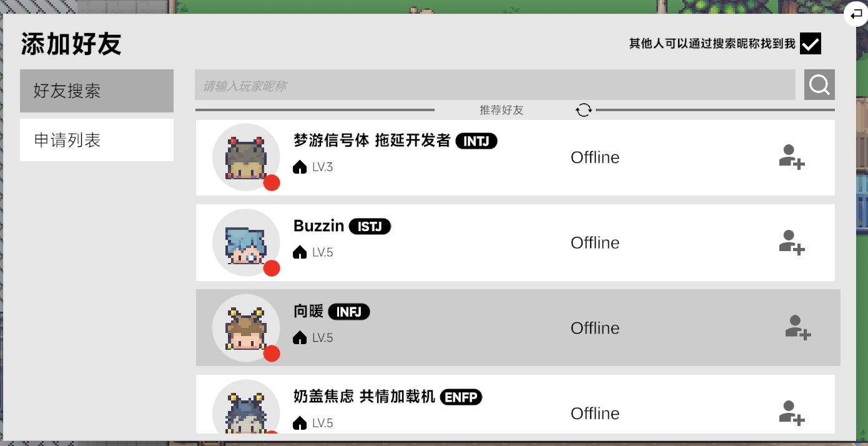Select the Buzzin player row name
Viewport: 868px width, 446px height.
click(318, 226)
